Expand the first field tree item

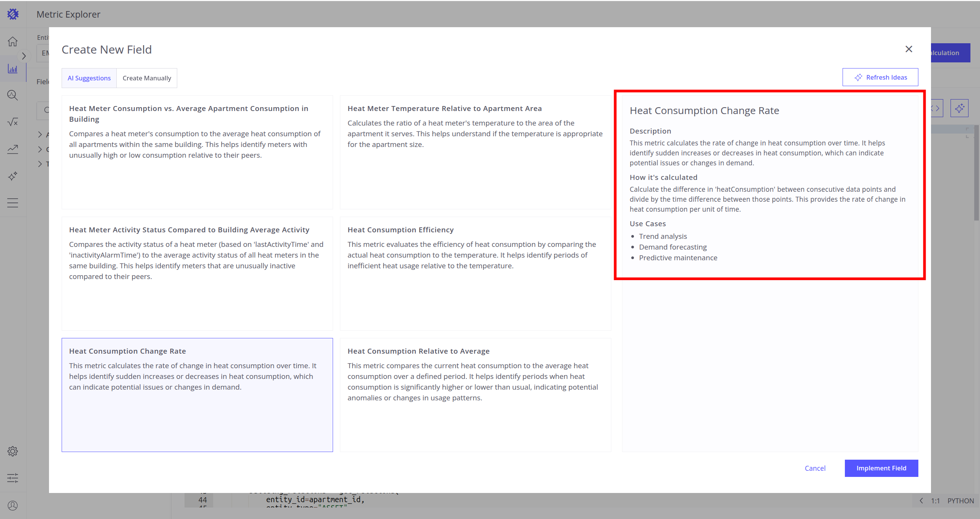pos(40,134)
